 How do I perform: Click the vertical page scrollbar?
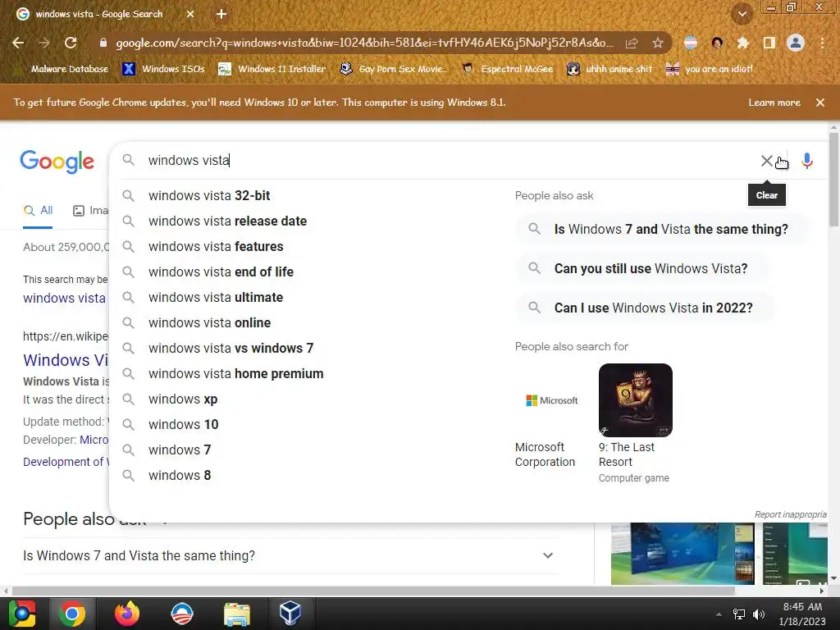833,179
